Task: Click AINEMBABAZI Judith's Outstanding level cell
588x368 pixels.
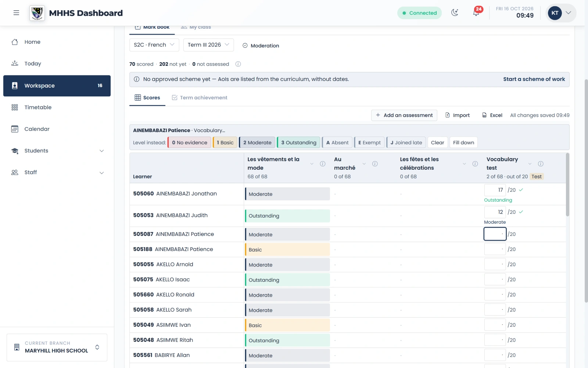Action: (287, 216)
